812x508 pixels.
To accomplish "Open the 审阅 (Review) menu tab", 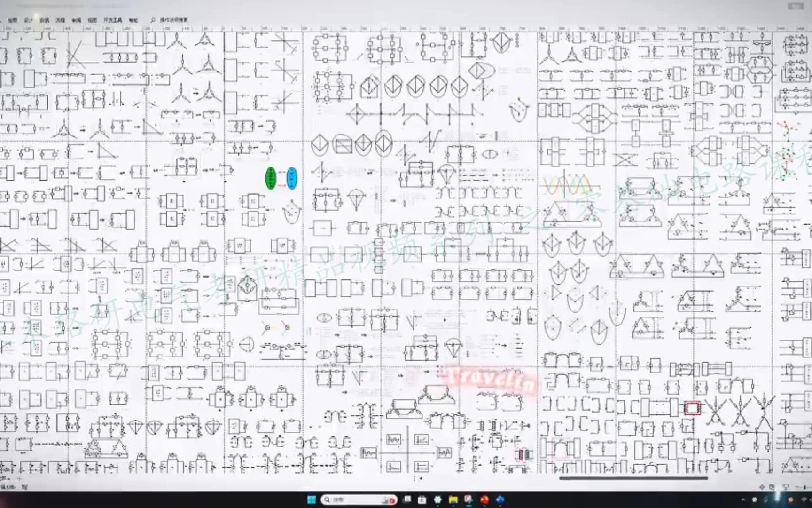I will click(x=76, y=20).
